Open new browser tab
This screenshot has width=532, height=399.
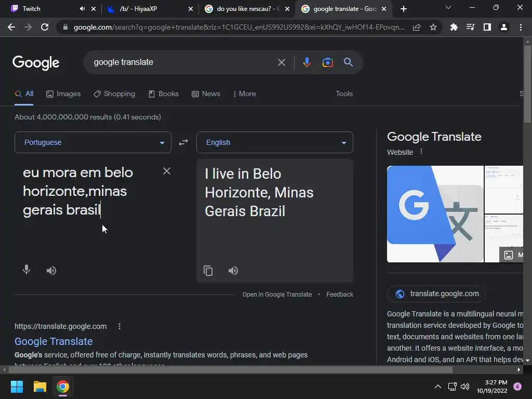pos(403,9)
